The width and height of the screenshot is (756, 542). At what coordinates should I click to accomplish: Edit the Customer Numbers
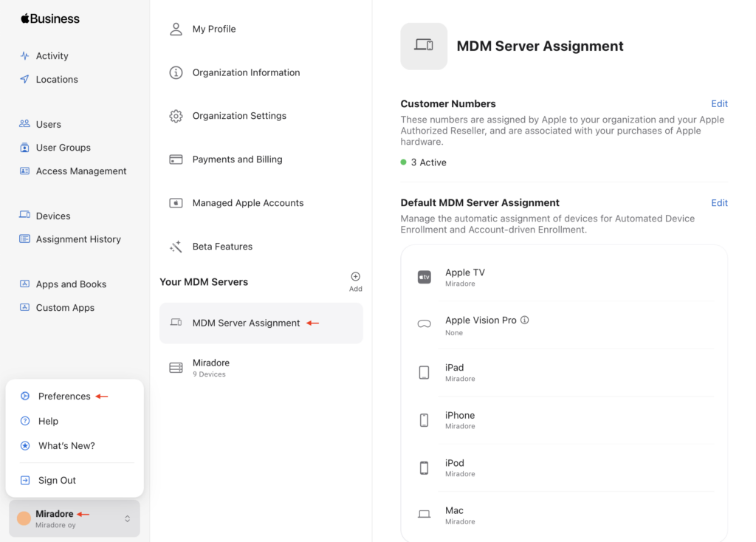point(719,103)
